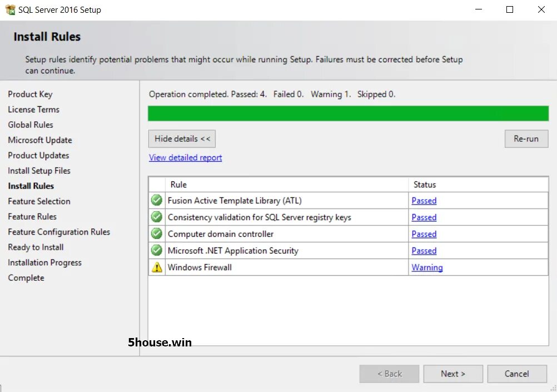Viewport: 557px width, 392px height.
Task: Click green check icon for Fusion ATL rule
Action: click(x=157, y=200)
